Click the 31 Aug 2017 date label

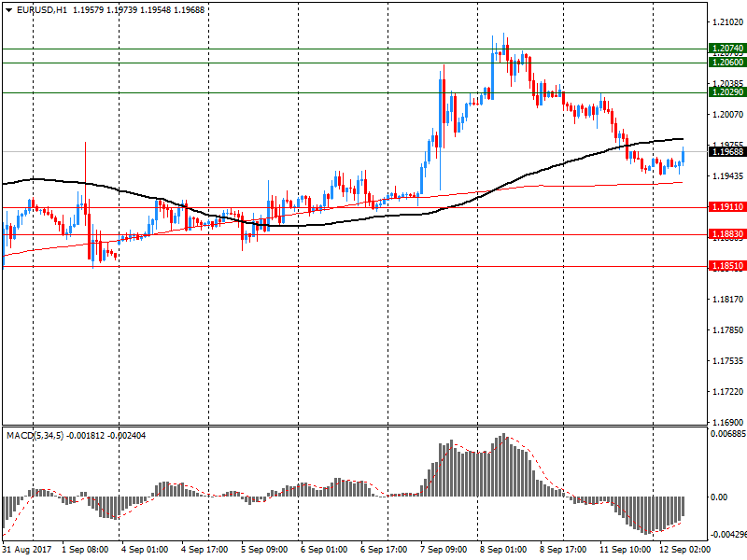pyautogui.click(x=27, y=550)
